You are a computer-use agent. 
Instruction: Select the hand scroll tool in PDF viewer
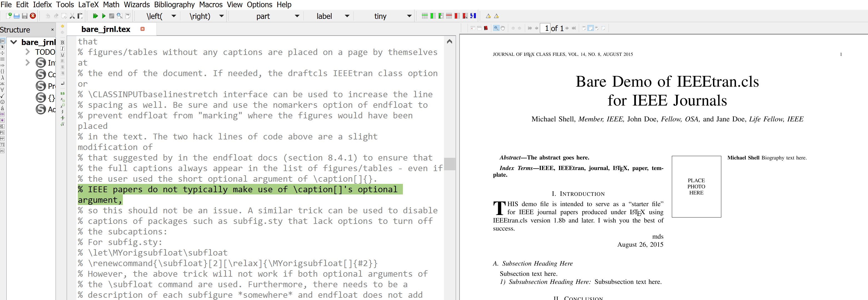[x=503, y=28]
